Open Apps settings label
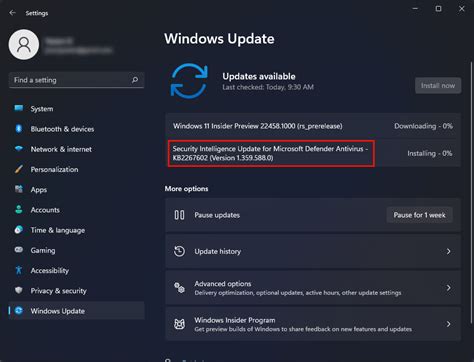The height and width of the screenshot is (362, 474). pos(39,190)
